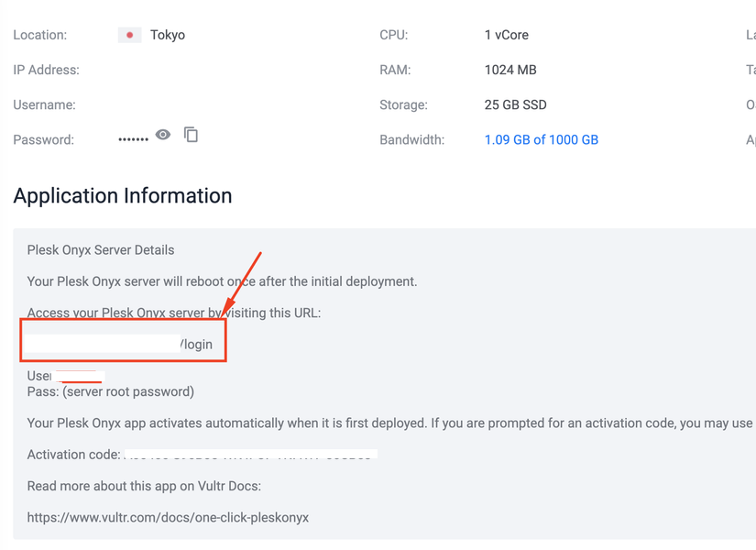The height and width of the screenshot is (550, 756).
Task: Click the 1024 MB RAM value
Action: coord(509,70)
